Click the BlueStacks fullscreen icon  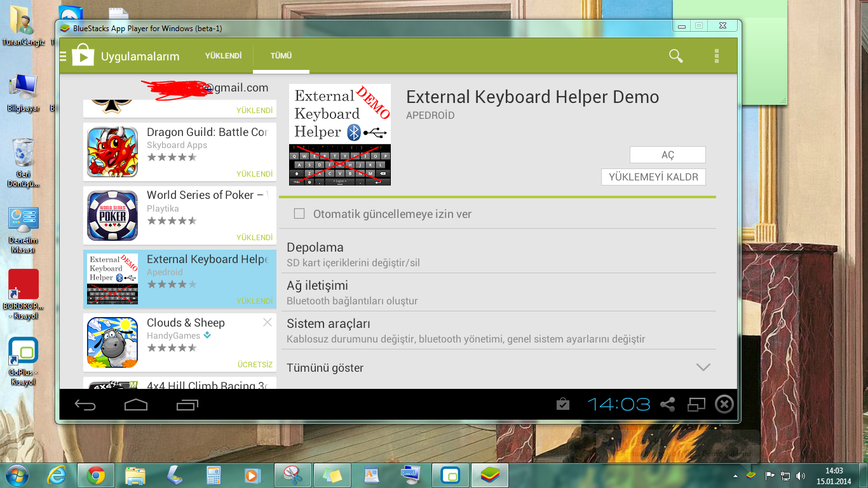click(x=696, y=404)
